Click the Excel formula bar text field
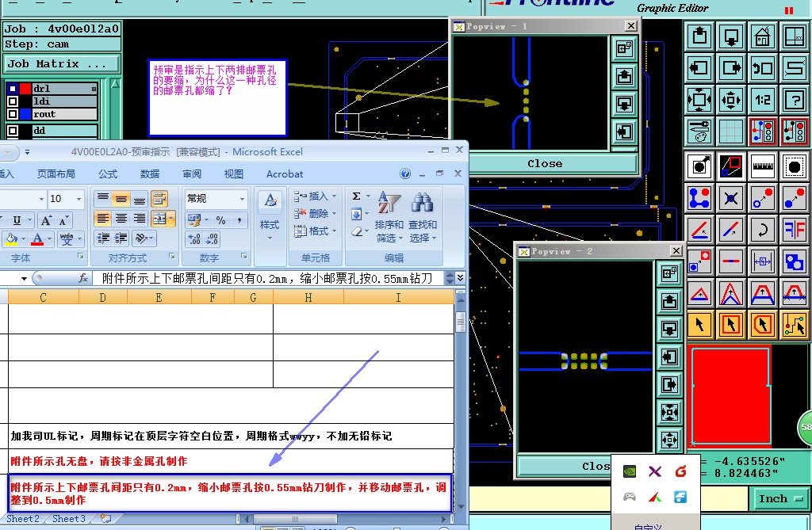812x530 pixels. tap(268, 278)
